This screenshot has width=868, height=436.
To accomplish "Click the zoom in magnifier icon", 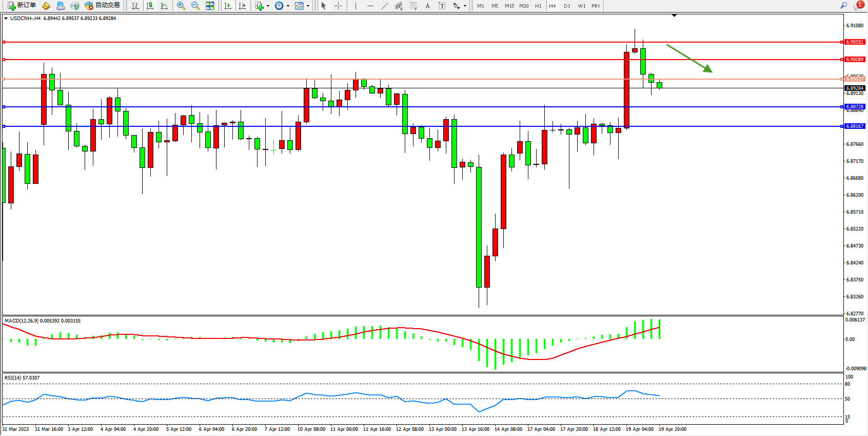I will click(x=181, y=6).
